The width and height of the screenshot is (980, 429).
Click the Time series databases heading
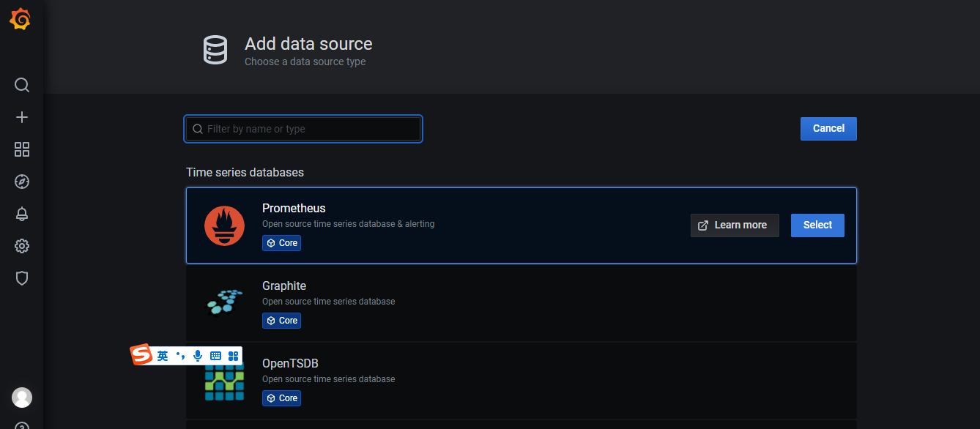click(x=245, y=172)
